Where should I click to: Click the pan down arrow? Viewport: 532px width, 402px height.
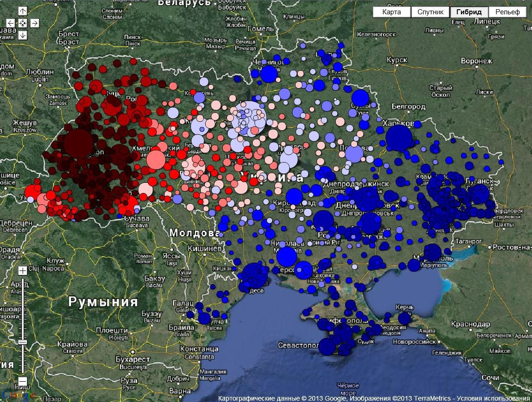tap(23, 35)
